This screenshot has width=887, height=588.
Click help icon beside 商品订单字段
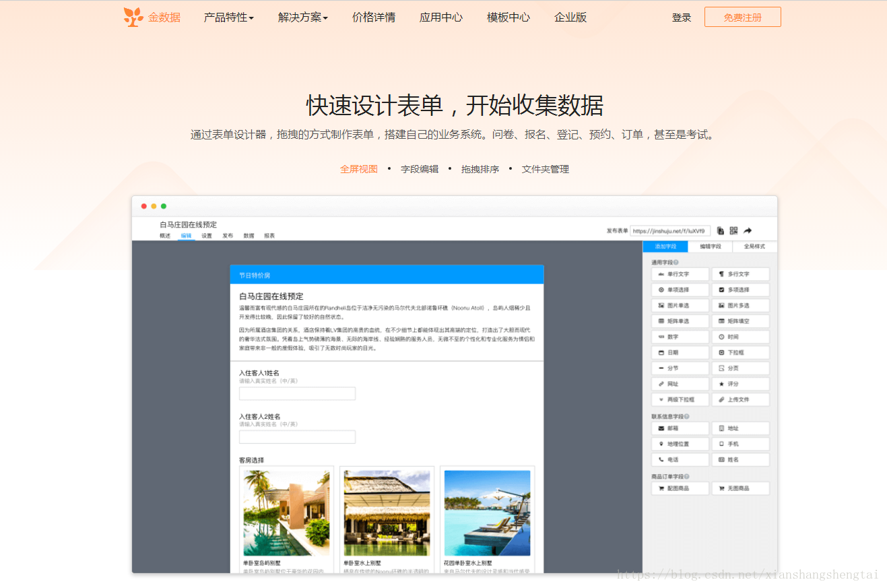point(686,476)
